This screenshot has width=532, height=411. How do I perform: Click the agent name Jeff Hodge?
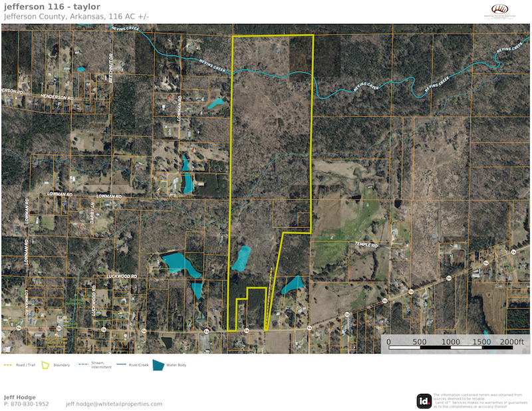pos(19,397)
